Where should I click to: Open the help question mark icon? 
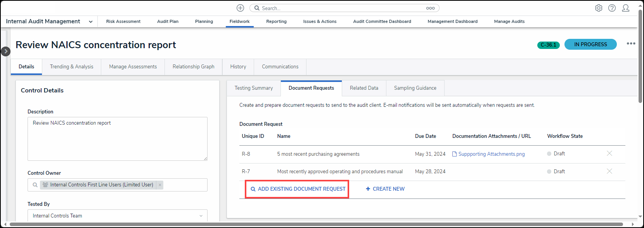(612, 8)
